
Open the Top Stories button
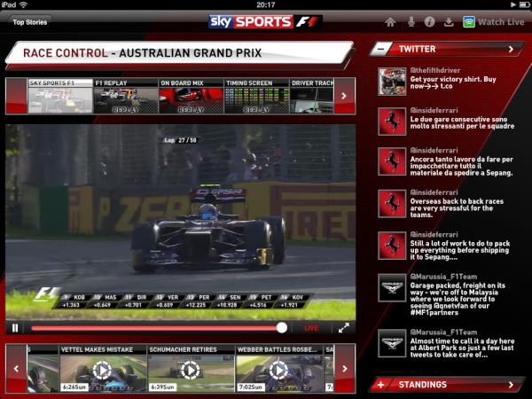(x=30, y=21)
